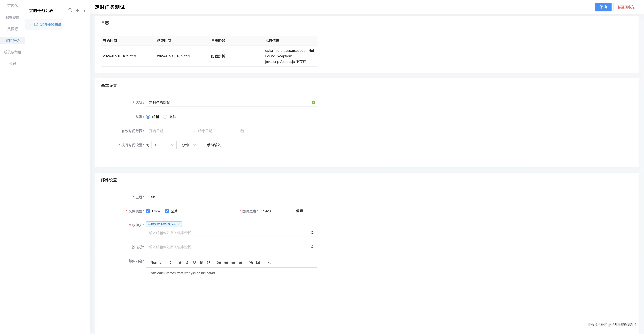Click the 保存 button
The height and width of the screenshot is (334, 644).
coord(603,7)
